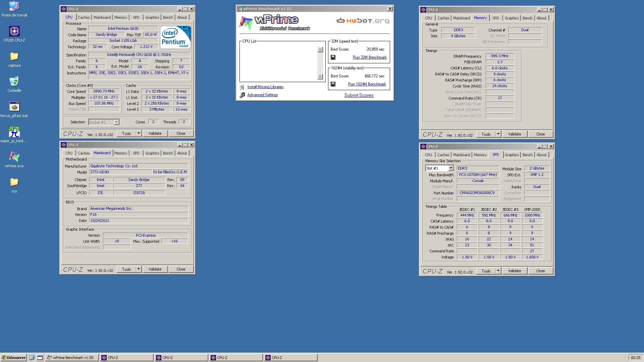Open Mainboard tab in SPD CPU-Z window
Screen dimensions: 644x362
[462, 155]
